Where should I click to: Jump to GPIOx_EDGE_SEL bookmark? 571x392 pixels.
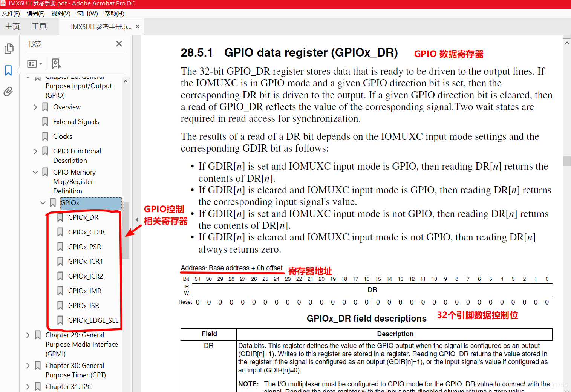point(93,320)
